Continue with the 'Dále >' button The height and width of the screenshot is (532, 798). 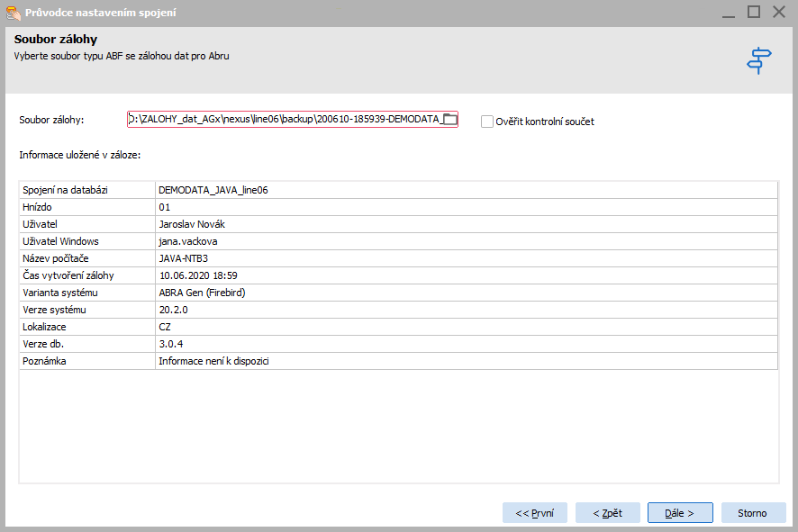click(680, 513)
